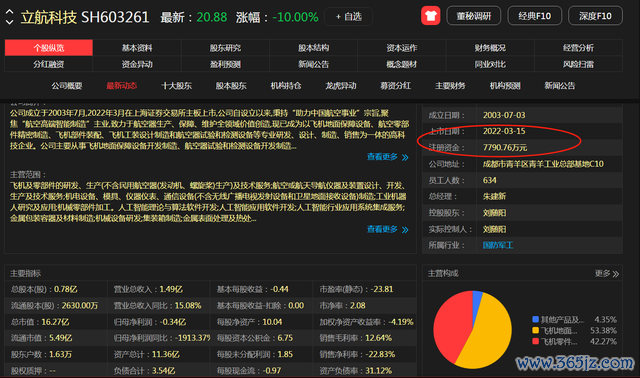This screenshot has height=378, width=640.
Task: Select company address 成都市青羊区 text
Action: pyautogui.click(x=543, y=164)
